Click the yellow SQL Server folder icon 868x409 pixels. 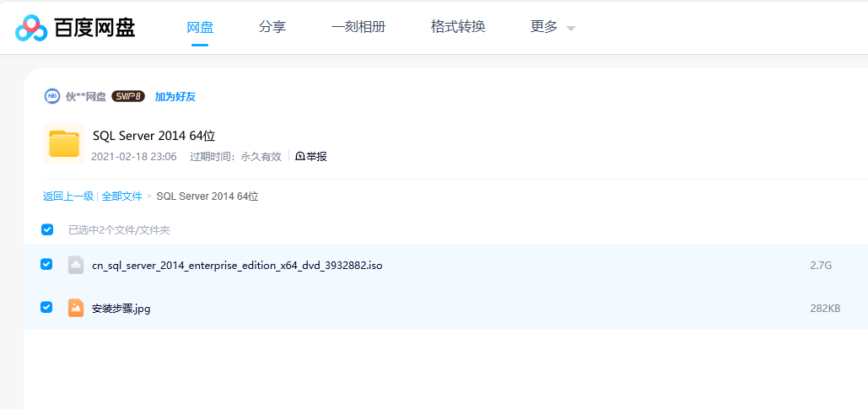tap(64, 143)
